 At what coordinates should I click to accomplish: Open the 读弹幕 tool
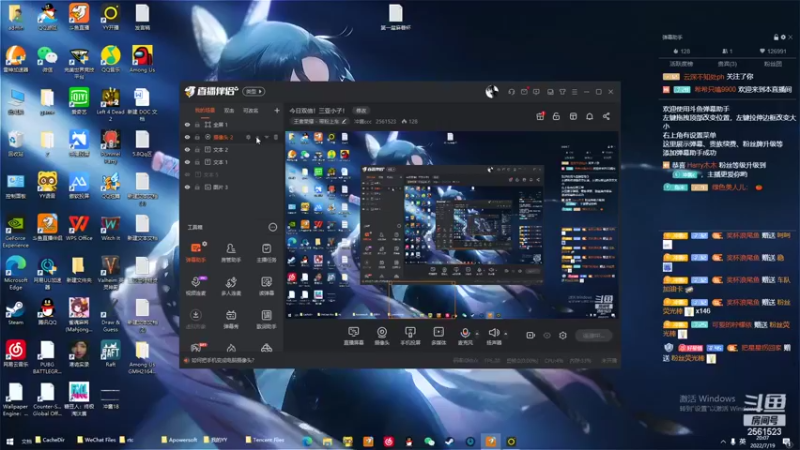[266, 286]
